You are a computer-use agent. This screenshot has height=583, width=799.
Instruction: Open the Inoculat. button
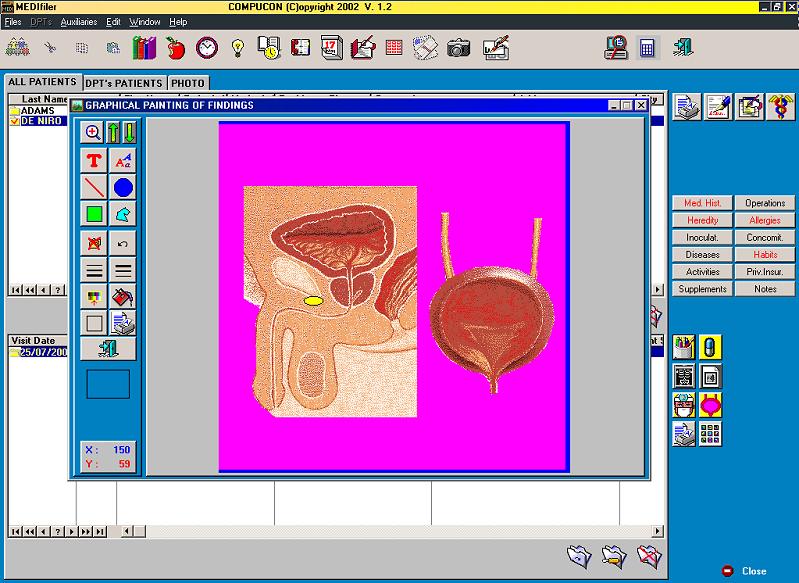702,237
